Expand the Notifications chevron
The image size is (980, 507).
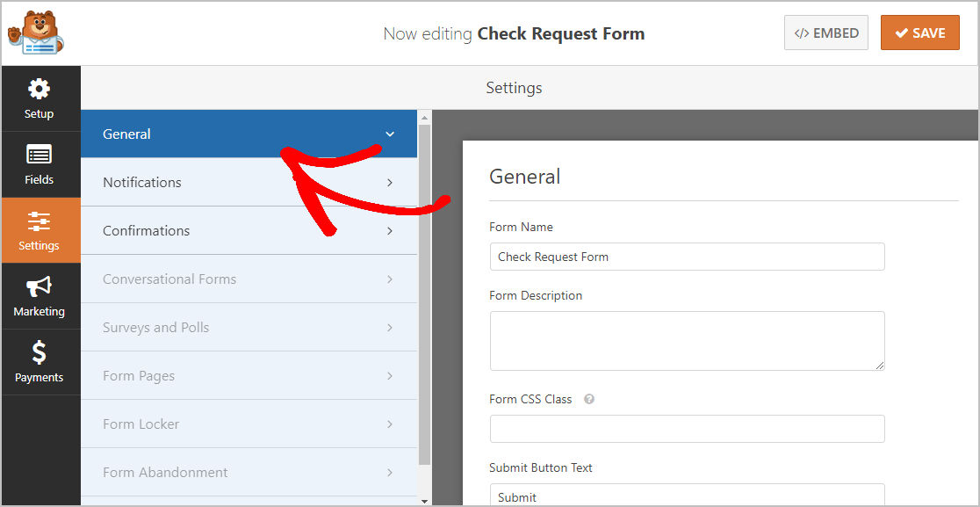tap(390, 182)
